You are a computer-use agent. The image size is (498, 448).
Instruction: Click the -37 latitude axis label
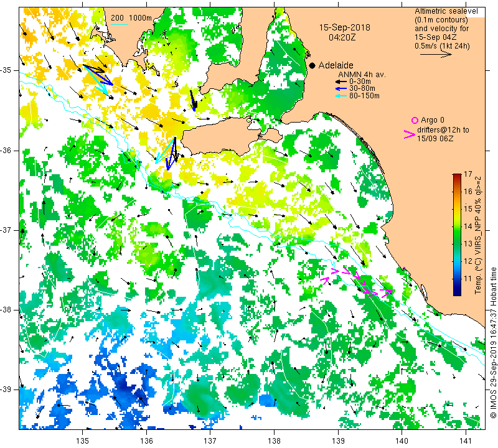[6, 230]
